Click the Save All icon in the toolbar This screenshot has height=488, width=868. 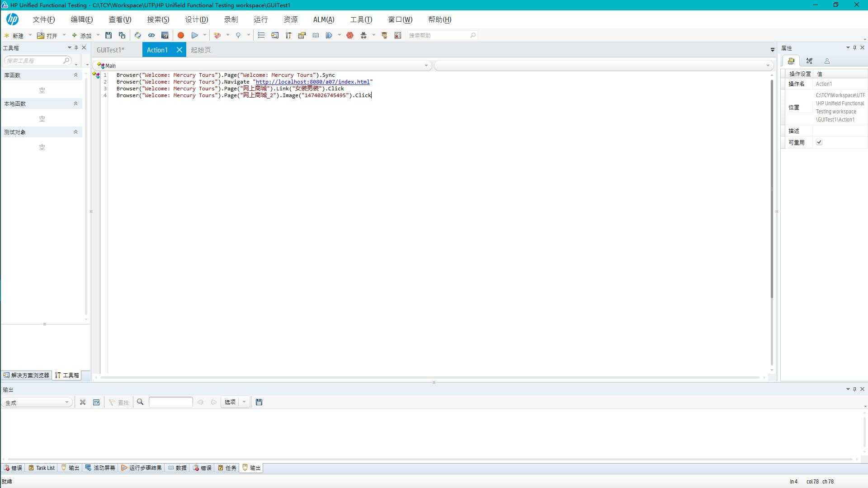pyautogui.click(x=122, y=35)
